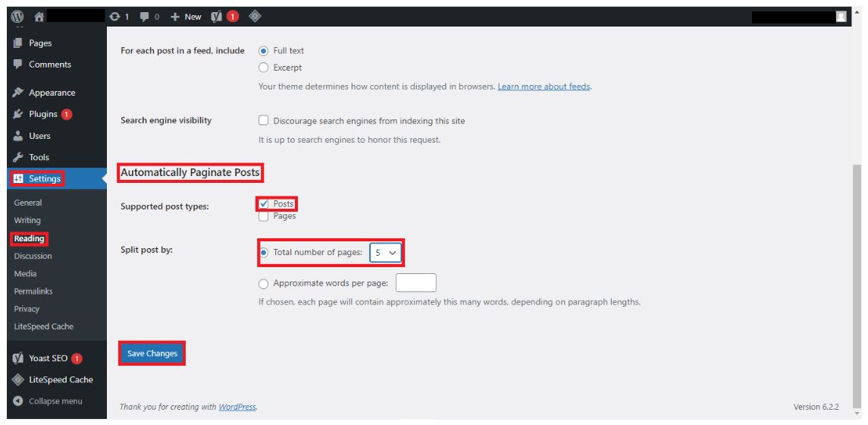Open user avatar at top right
This screenshot has width=868, height=425.
coord(841,17)
